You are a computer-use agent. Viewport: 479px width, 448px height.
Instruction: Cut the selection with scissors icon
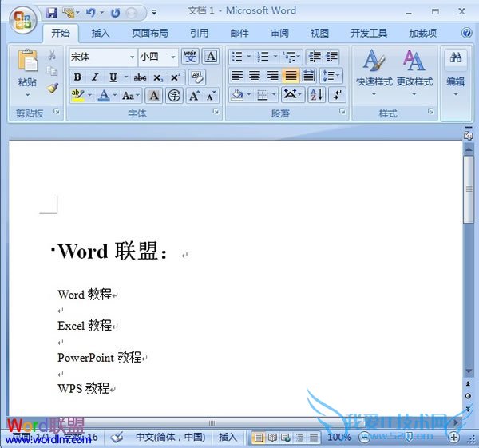[x=52, y=55]
